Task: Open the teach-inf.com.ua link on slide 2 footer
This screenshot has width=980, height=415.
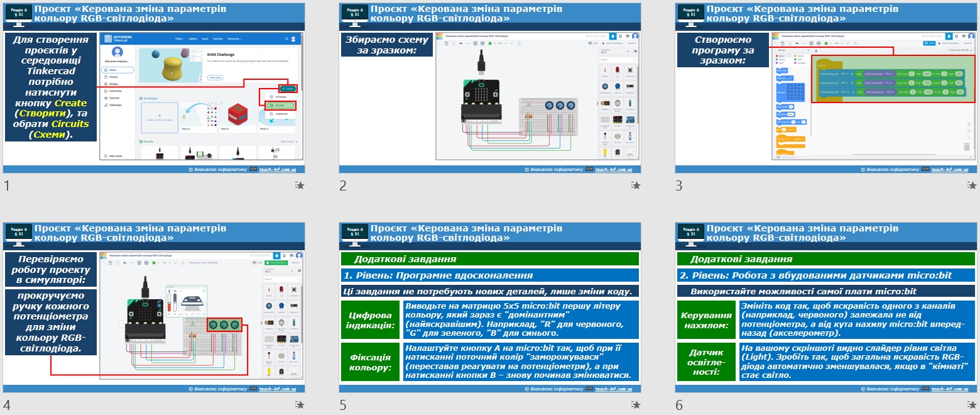Action: pos(613,170)
